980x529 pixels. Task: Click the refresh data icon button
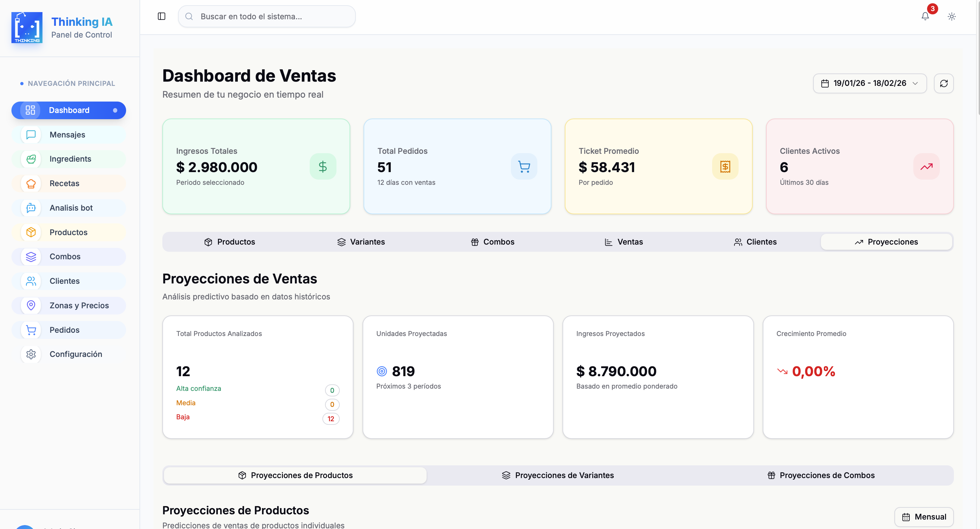[943, 83]
